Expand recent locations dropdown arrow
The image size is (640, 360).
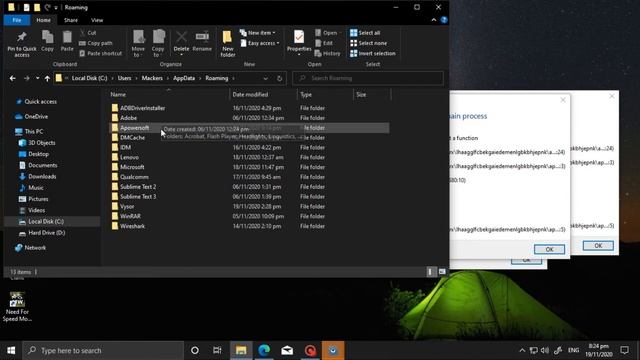[x=37, y=78]
